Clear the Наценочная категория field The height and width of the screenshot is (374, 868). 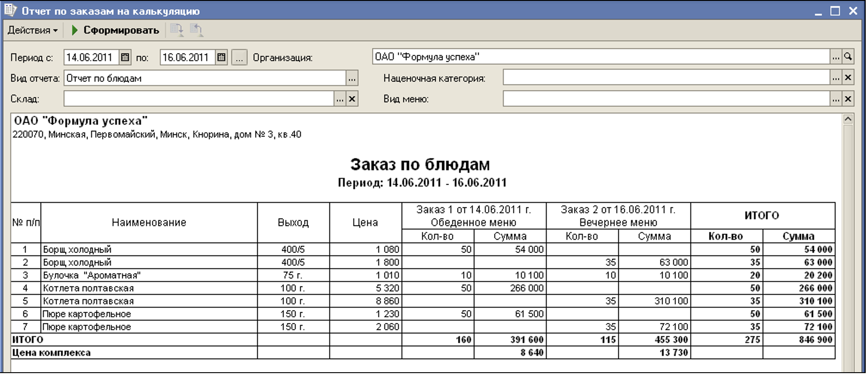click(x=848, y=78)
